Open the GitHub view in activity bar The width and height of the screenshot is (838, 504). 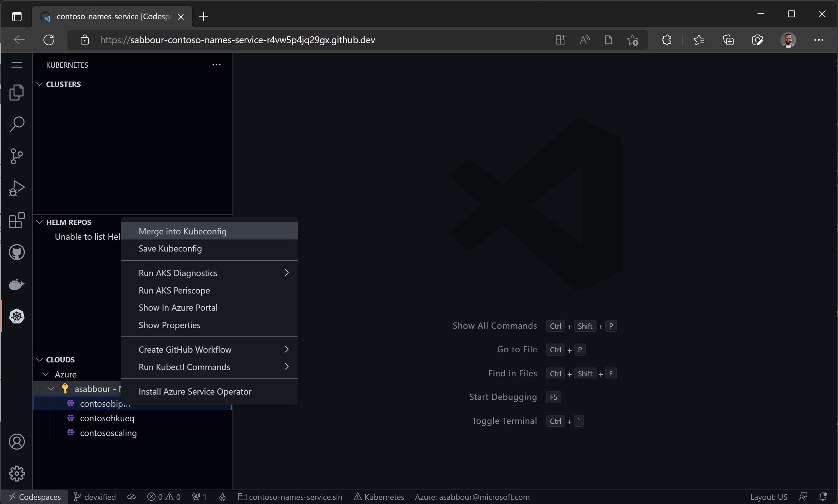point(17,252)
